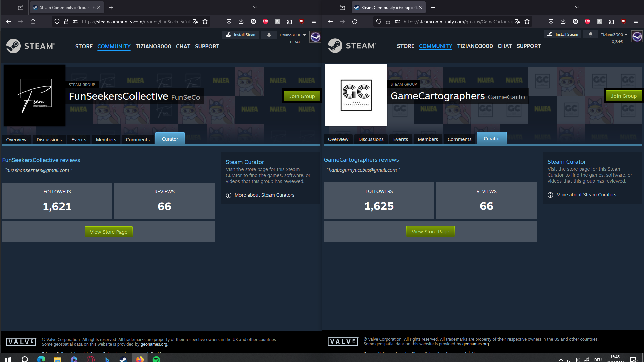Open the translate page icon in address bar
Image resolution: width=644 pixels, height=362 pixels.
[196, 21]
